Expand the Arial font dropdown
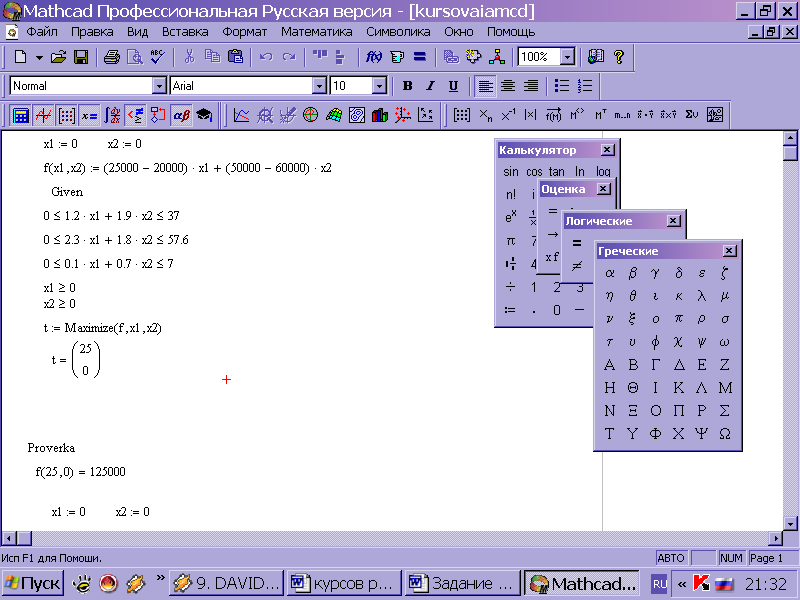The height and width of the screenshot is (600, 800). pos(319,86)
